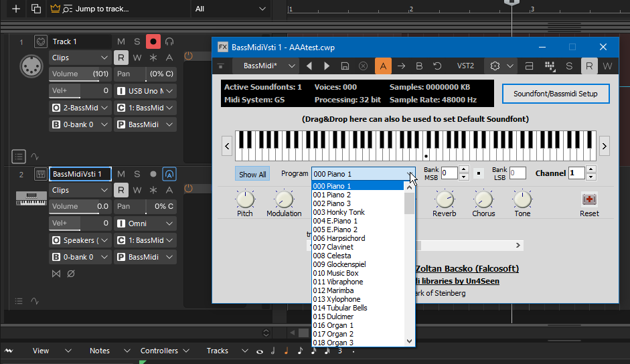Mute Track 1
630x364 pixels.
(x=121, y=41)
